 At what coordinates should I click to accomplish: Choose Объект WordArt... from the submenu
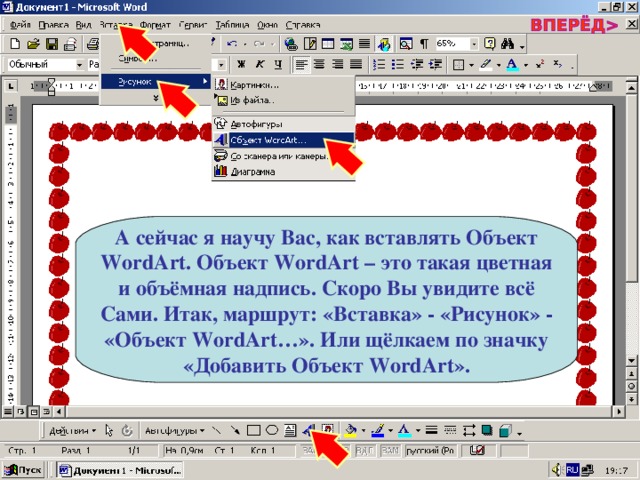(283, 140)
